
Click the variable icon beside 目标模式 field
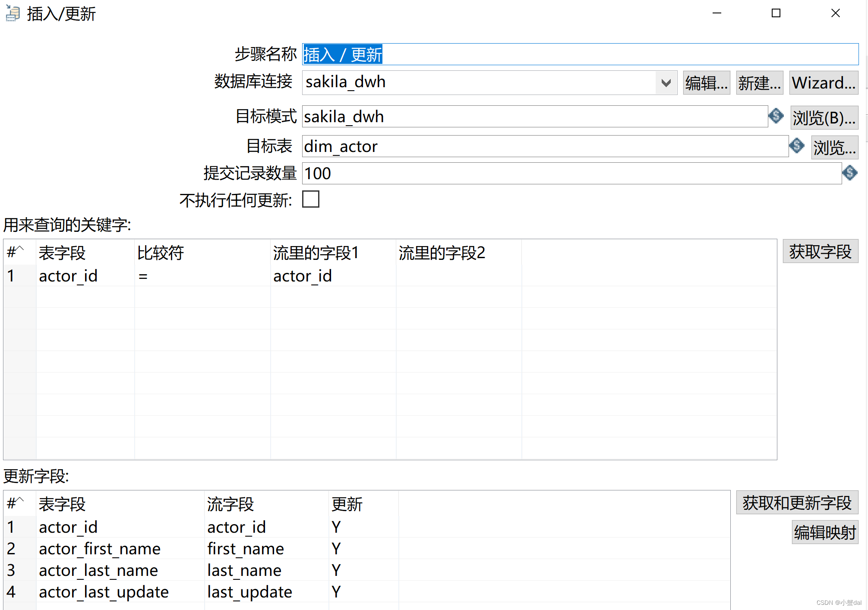[x=776, y=116]
